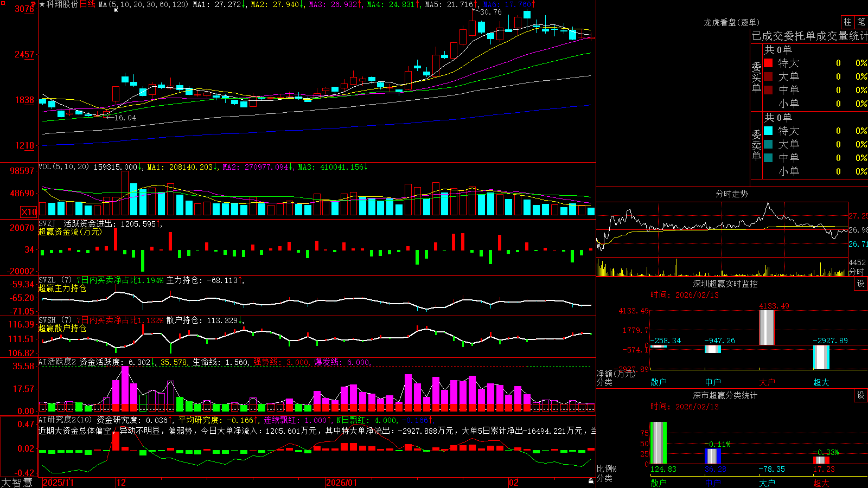
Task: Click the 龙虎看盘(逐单) panel title
Action: (731, 22)
